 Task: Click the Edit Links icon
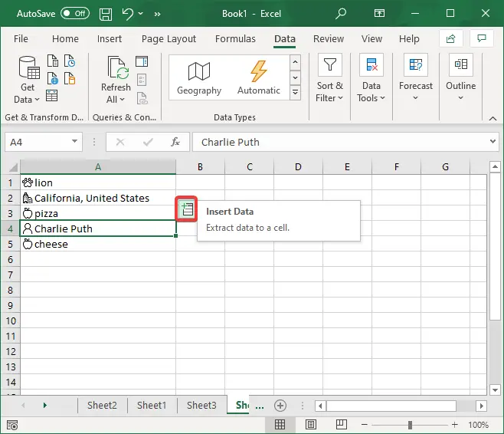pos(142,98)
